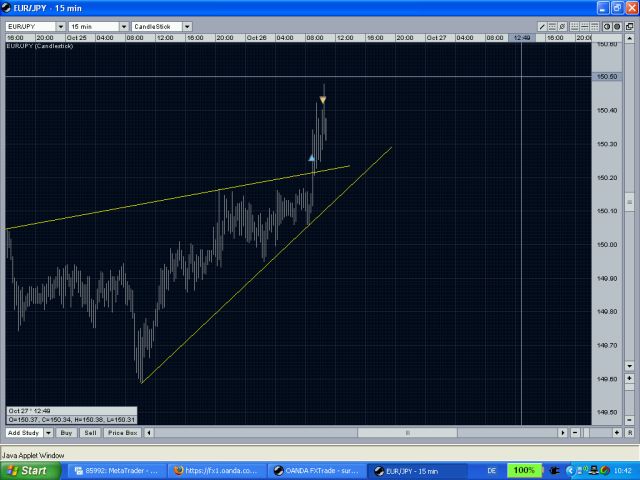This screenshot has width=640, height=480.
Task: Open the EUR/JPY currency pair dropdown
Action: (x=61, y=27)
